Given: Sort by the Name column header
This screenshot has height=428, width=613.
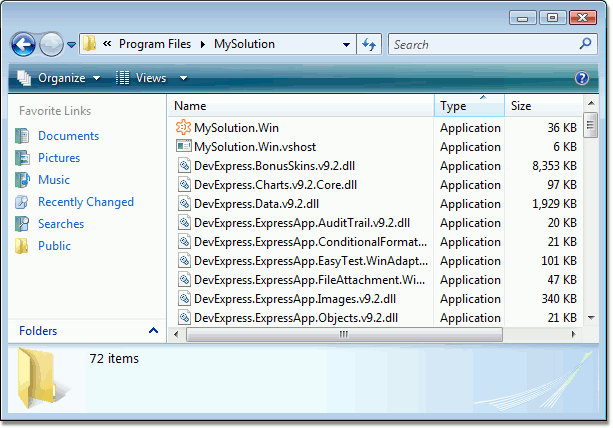Looking at the screenshot, I should point(301,106).
